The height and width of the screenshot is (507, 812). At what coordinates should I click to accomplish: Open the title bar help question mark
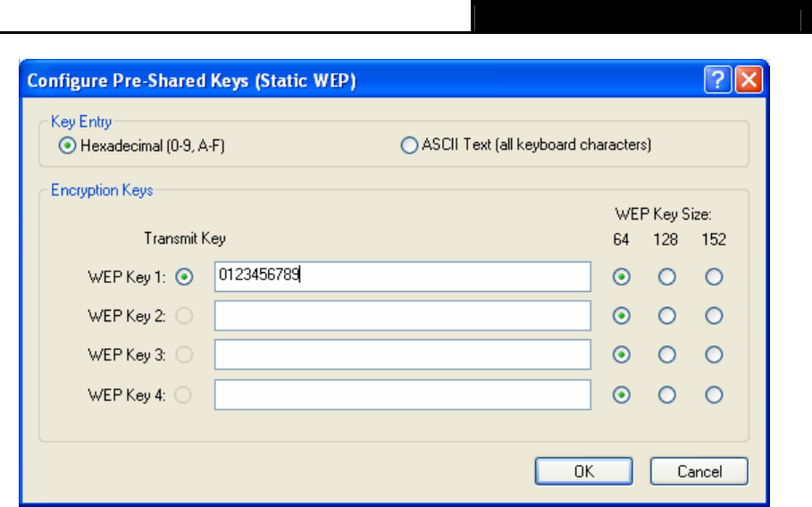pos(717,79)
